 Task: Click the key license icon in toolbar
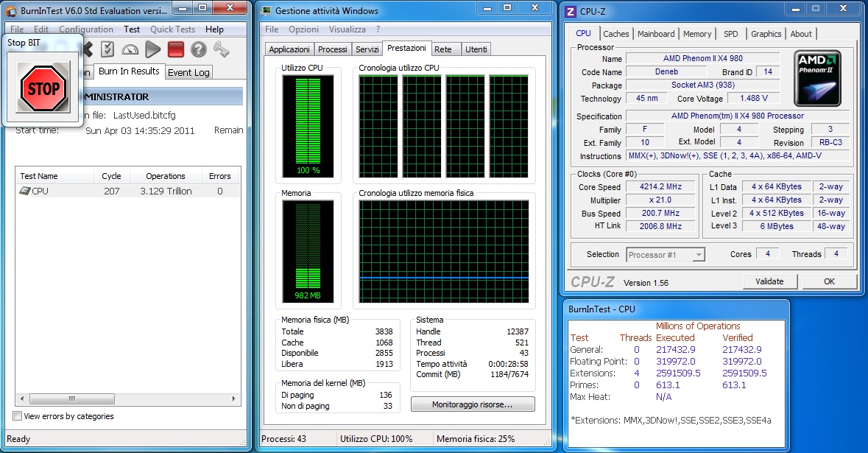(221, 49)
